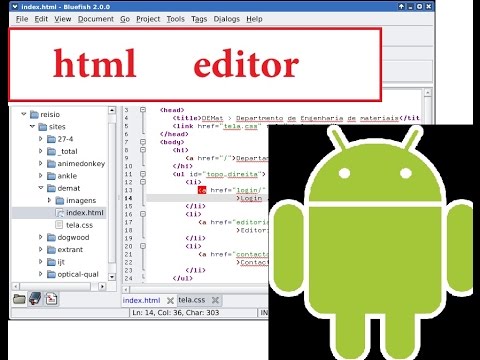
Task: Collapse the reisio folder
Action: click(24, 114)
